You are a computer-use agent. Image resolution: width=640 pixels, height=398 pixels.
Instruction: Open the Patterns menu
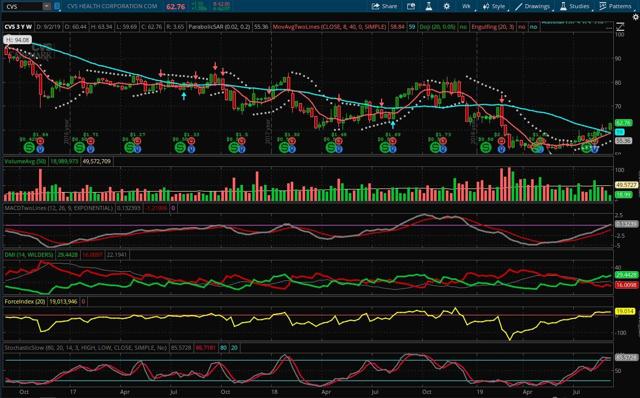click(x=615, y=6)
